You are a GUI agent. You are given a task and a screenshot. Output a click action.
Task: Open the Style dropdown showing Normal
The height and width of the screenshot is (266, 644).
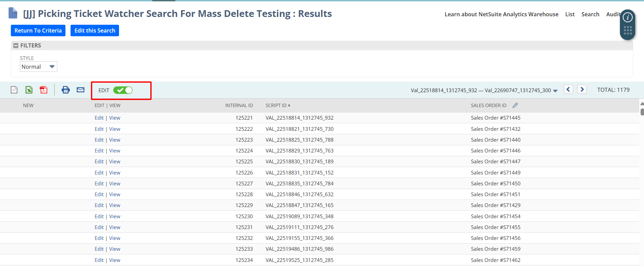[38, 67]
